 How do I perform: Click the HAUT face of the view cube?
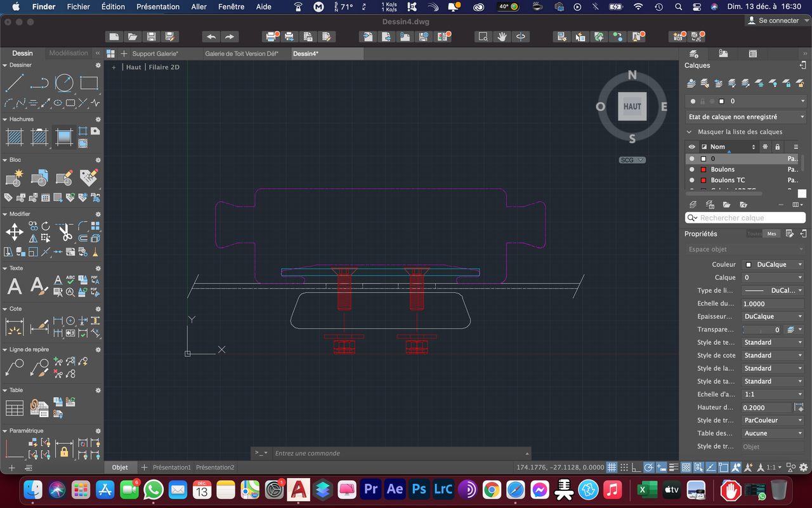point(632,106)
